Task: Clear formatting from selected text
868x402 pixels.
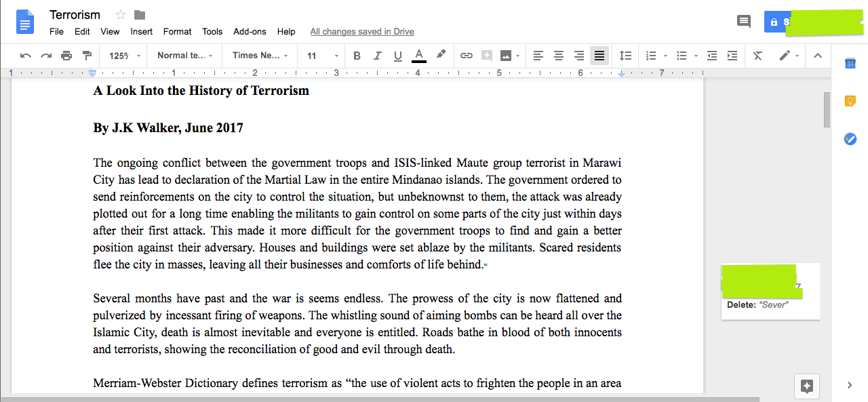Action: pos(758,56)
